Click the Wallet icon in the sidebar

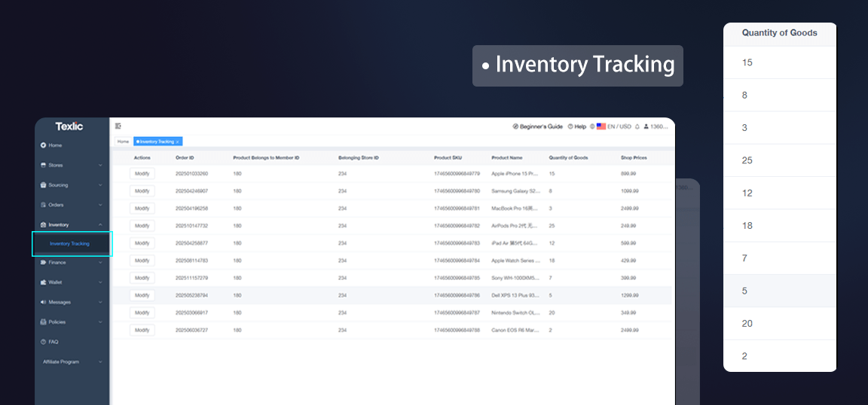point(43,282)
